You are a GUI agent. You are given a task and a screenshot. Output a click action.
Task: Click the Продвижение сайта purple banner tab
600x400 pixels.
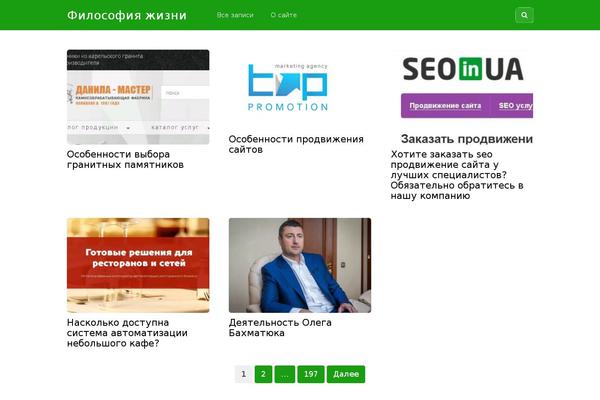[445, 106]
